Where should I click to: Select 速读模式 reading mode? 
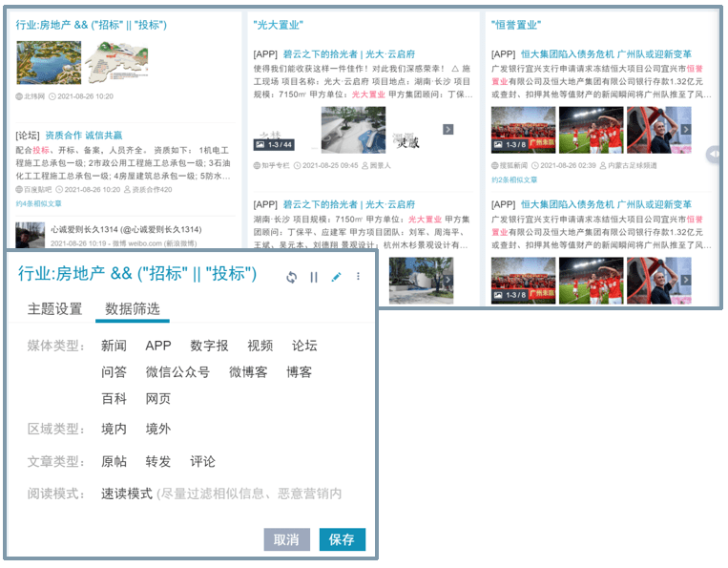[x=126, y=494]
